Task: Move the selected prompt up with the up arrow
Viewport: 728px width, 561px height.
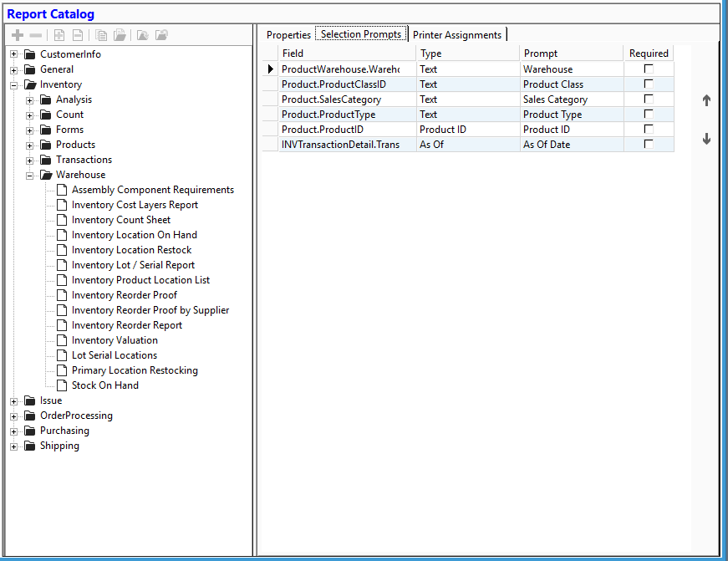Action: [706, 99]
